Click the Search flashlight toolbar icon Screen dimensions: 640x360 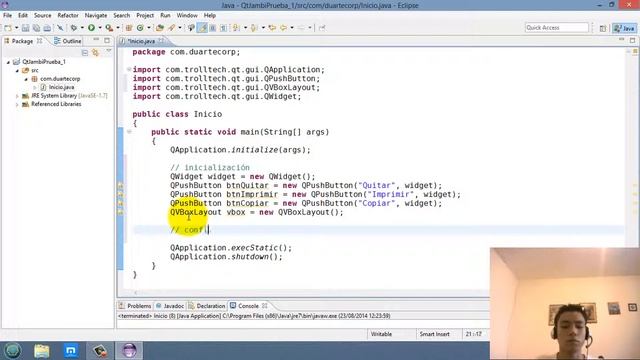tap(191, 28)
